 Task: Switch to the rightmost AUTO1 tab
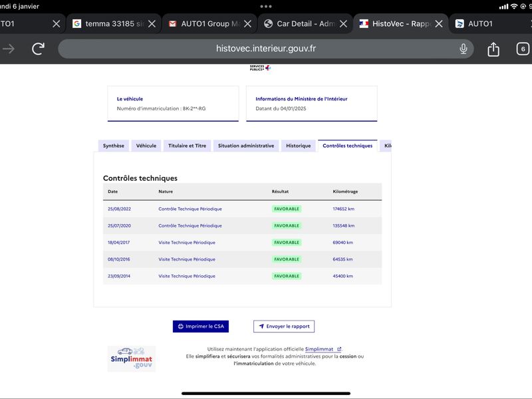[x=490, y=24]
